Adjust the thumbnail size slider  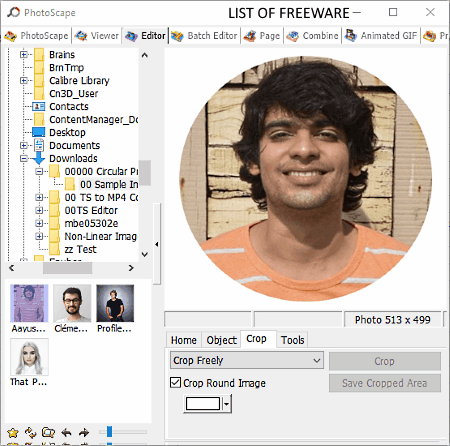109,432
